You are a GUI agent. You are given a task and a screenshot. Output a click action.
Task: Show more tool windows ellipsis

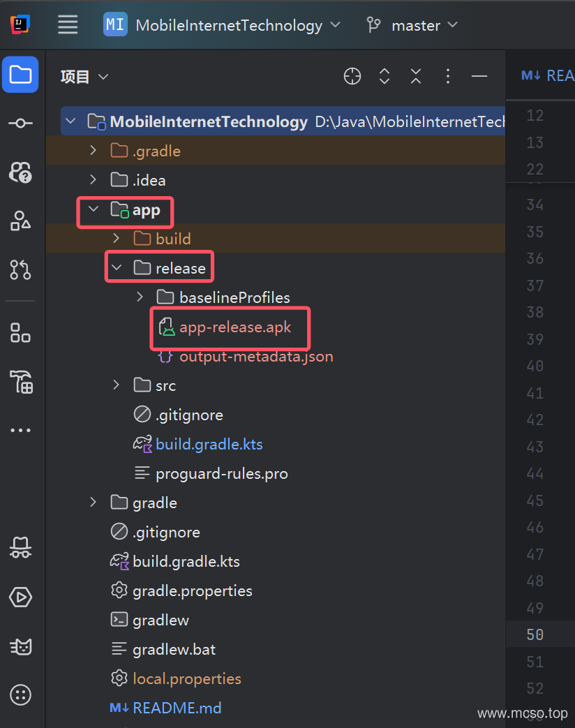coord(20,431)
